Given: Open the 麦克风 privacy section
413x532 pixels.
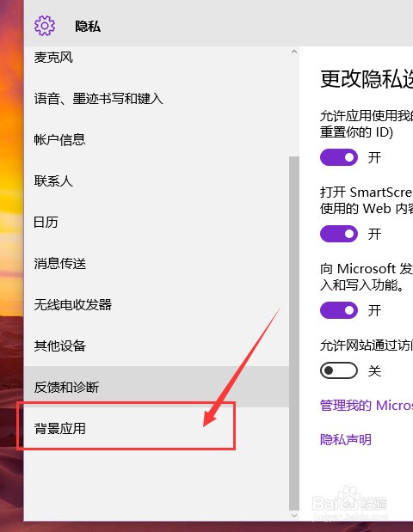Looking at the screenshot, I should [157, 58].
